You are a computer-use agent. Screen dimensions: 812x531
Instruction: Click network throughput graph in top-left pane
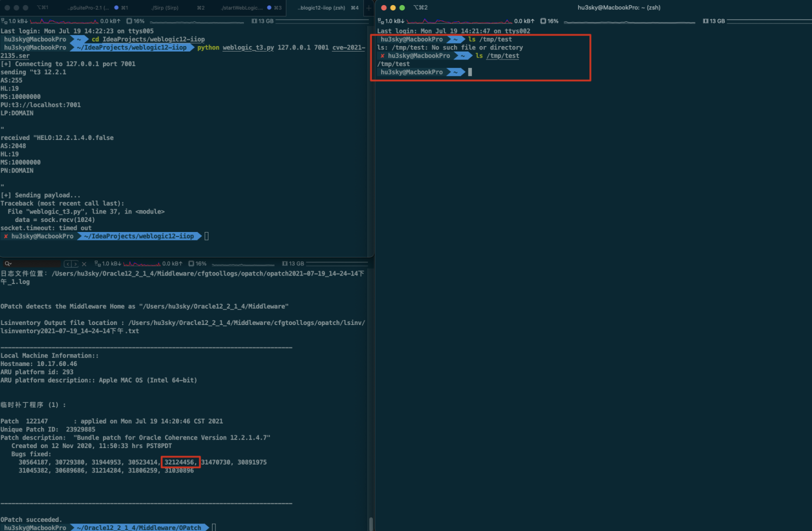(63, 21)
